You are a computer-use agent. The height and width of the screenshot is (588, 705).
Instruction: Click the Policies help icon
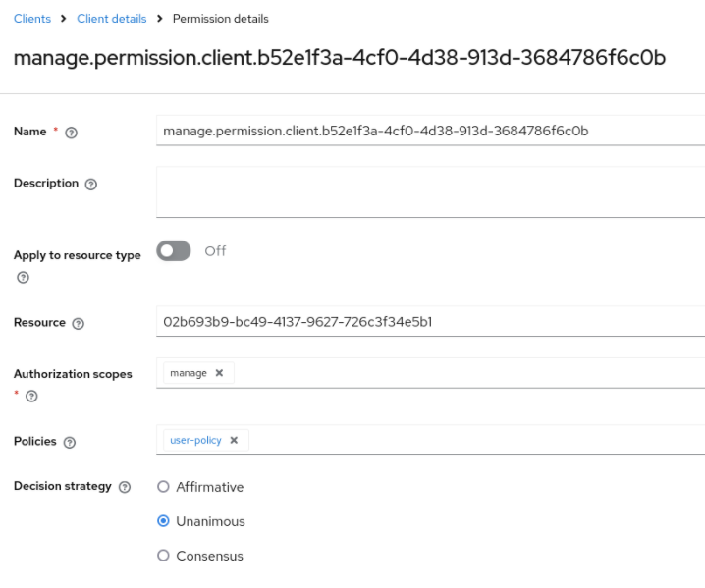69,443
